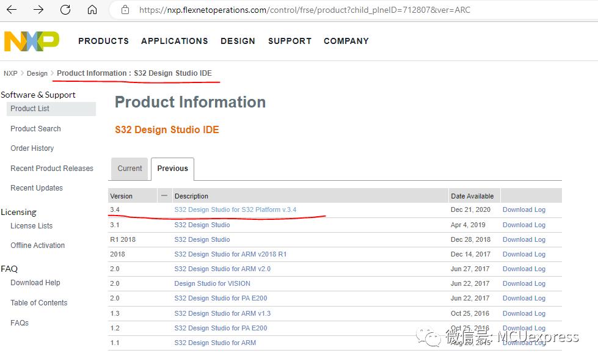Screen dimensions: 598x364
Task: Open Table of Contents link
Action: pyautogui.click(x=39, y=303)
